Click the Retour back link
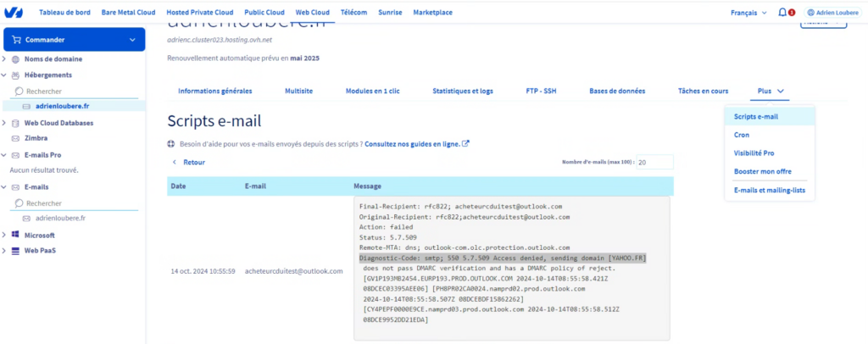 point(189,162)
